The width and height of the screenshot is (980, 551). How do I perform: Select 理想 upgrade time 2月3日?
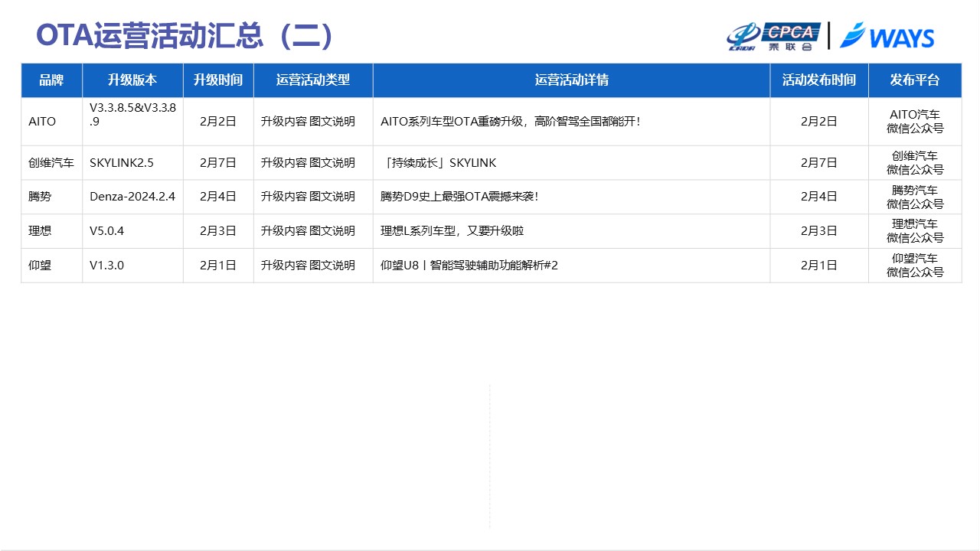coord(218,231)
